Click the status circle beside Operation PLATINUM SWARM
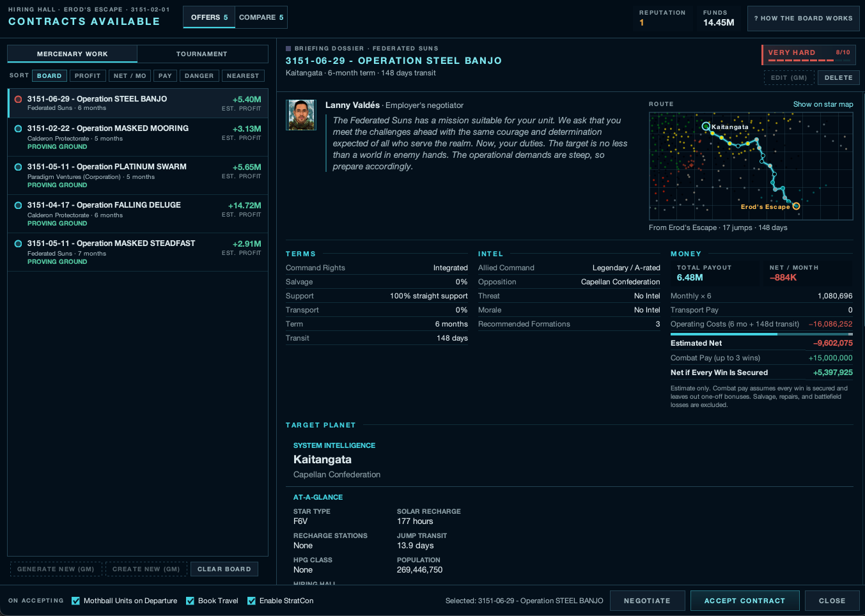The height and width of the screenshot is (616, 865). point(18,167)
